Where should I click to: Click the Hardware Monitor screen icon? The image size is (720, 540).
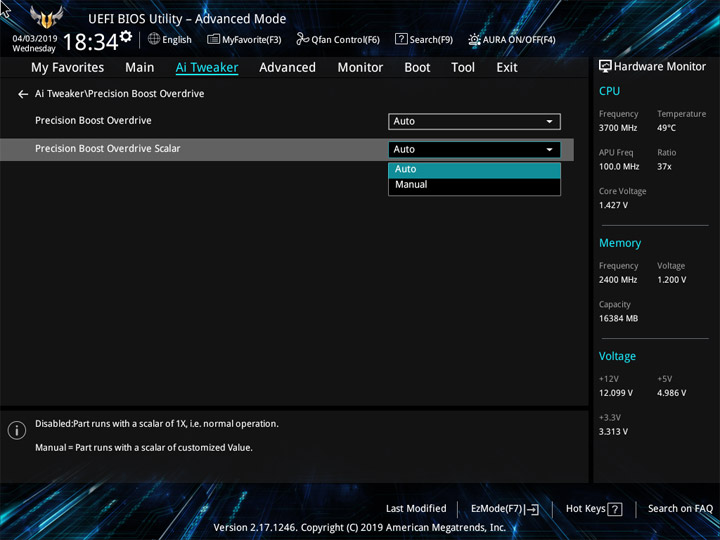pyautogui.click(x=605, y=67)
